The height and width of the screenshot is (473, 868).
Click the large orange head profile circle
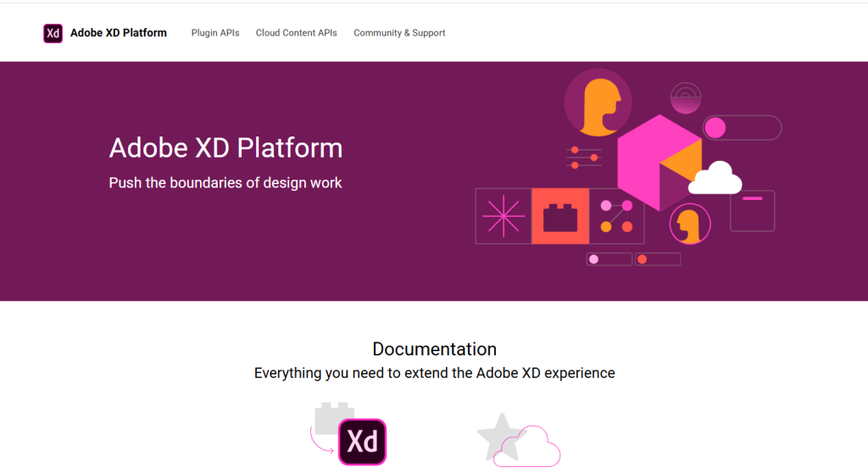[x=598, y=103]
